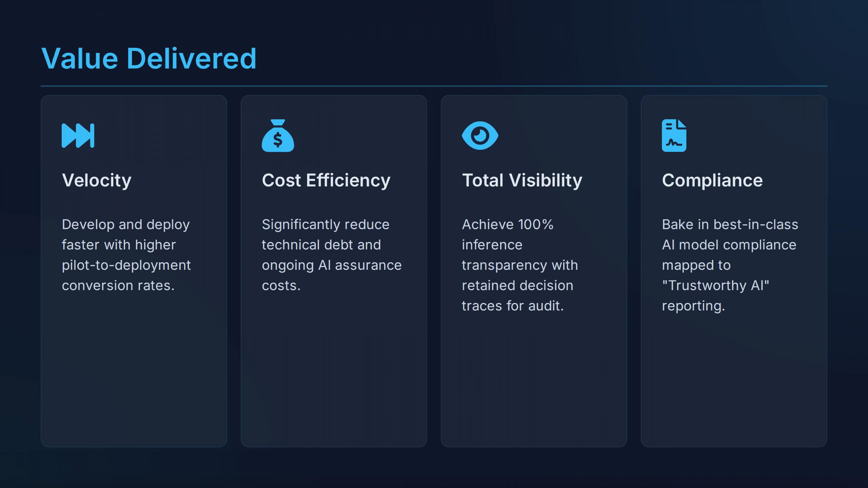Click the horizontal divider line under the title
Viewport: 868px width, 488px height.
pos(434,86)
